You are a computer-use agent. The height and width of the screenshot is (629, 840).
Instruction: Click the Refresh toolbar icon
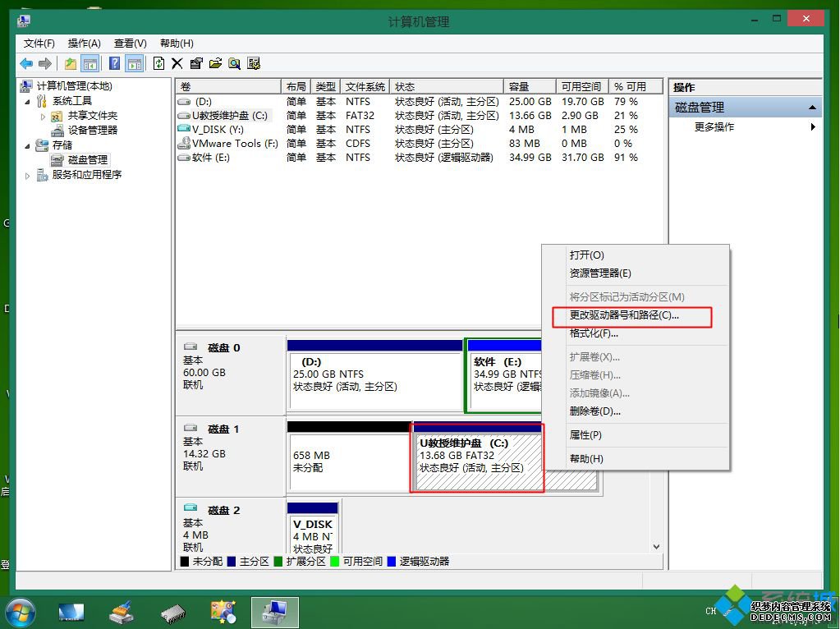[x=159, y=64]
